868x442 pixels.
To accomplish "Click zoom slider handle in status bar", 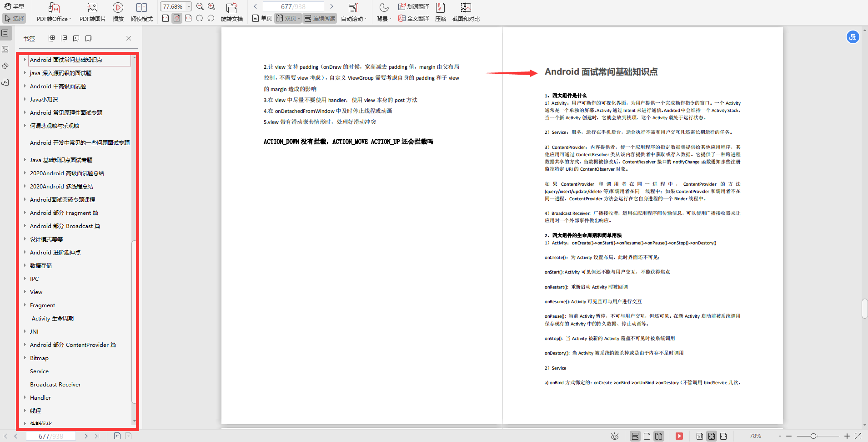I will (813, 436).
